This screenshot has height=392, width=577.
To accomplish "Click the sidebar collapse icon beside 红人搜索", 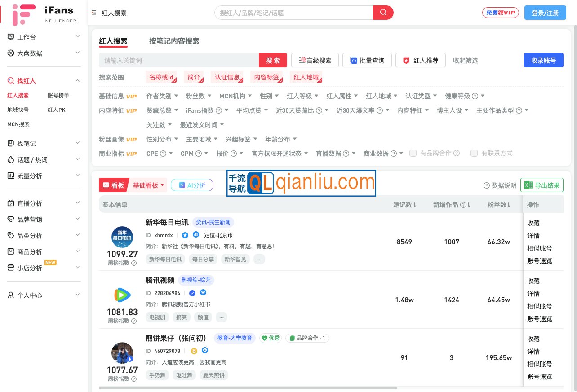I will coord(93,13).
